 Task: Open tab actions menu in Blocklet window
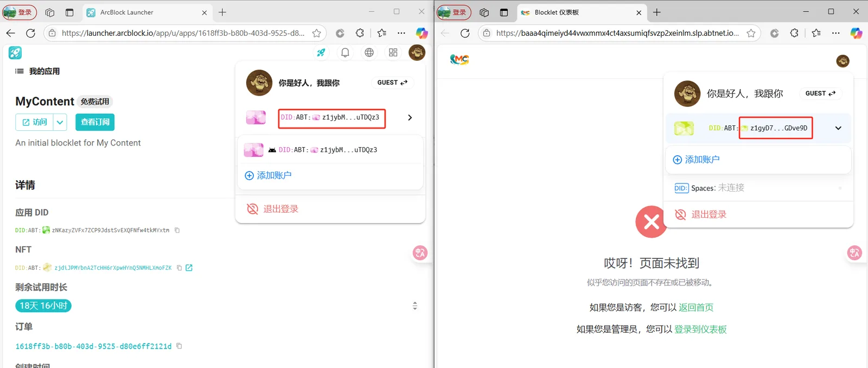pos(504,12)
